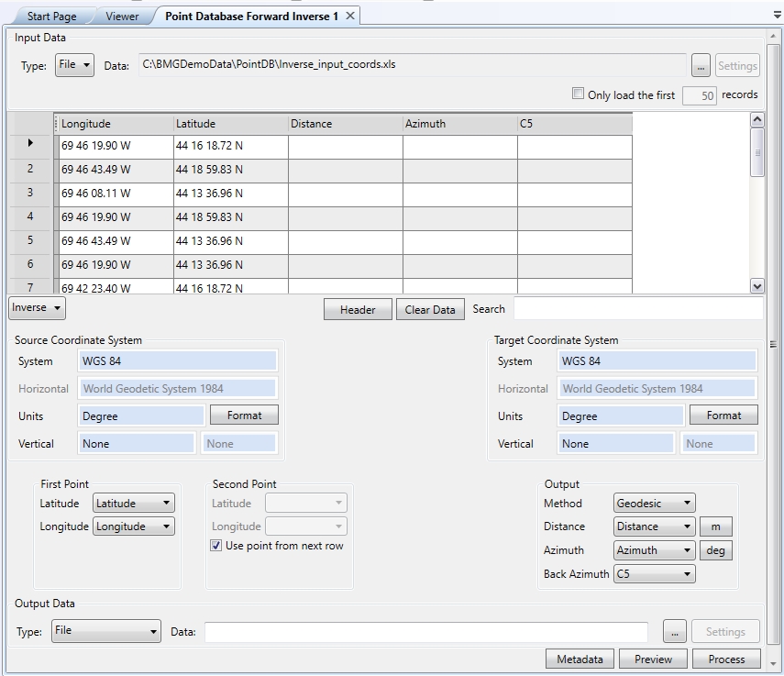
Task: Click the distance unit 'm' button
Action: pos(715,526)
